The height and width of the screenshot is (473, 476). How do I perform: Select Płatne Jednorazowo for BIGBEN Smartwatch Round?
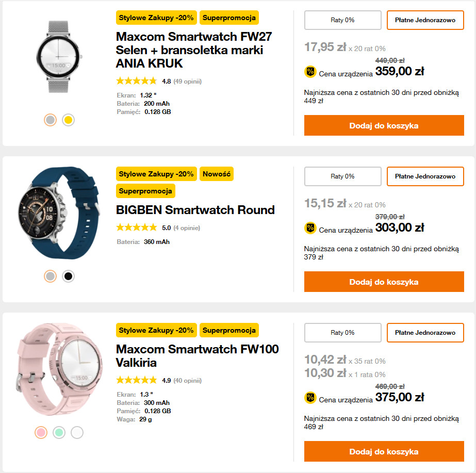point(425,176)
